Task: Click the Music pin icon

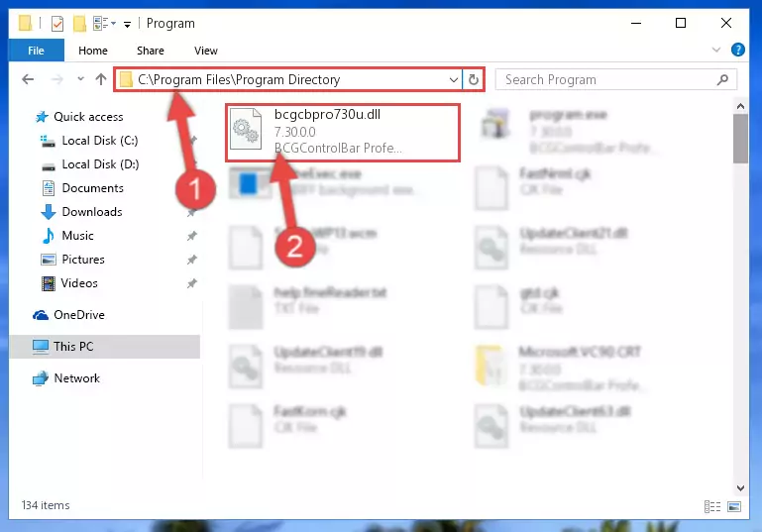Action: point(192,236)
